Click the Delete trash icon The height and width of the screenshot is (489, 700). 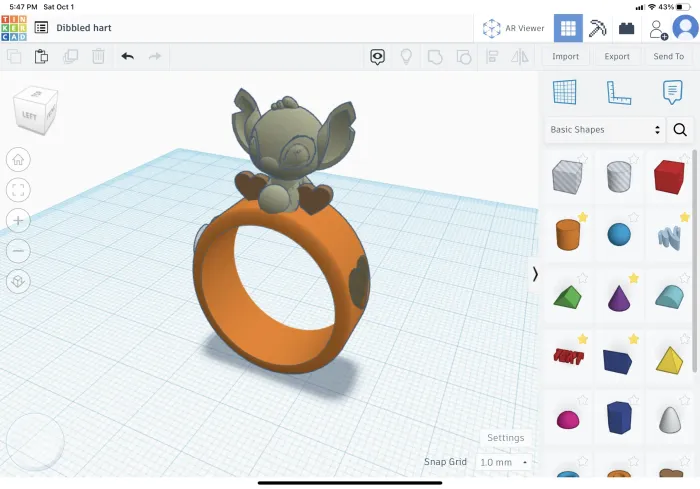pos(98,56)
